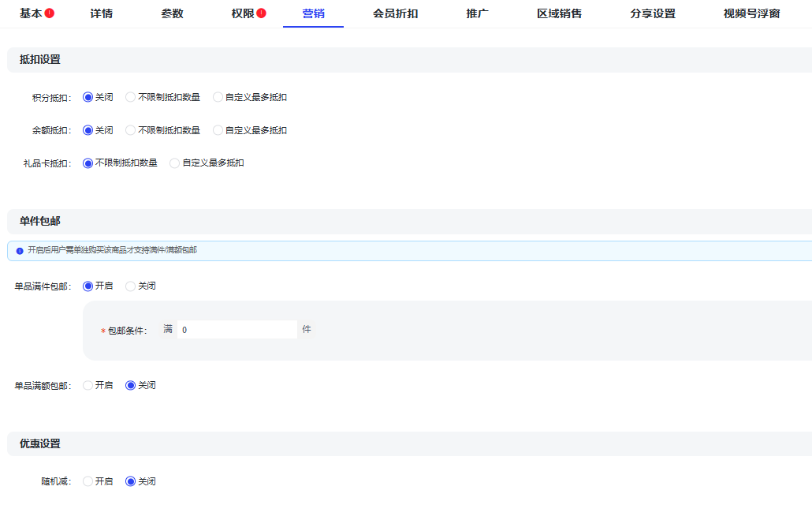812x505 pixels.
Task: Open the 详情 tab
Action: (x=101, y=13)
